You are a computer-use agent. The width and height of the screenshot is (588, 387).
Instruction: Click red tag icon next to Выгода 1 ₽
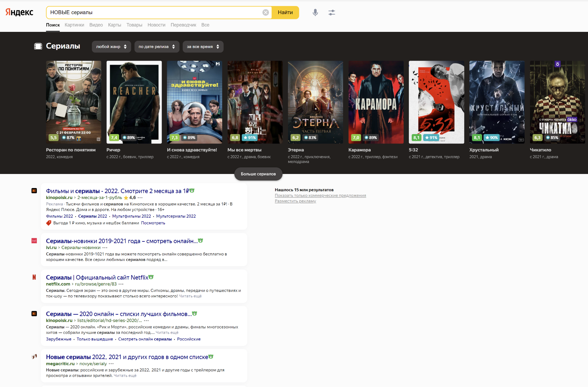[x=49, y=223]
